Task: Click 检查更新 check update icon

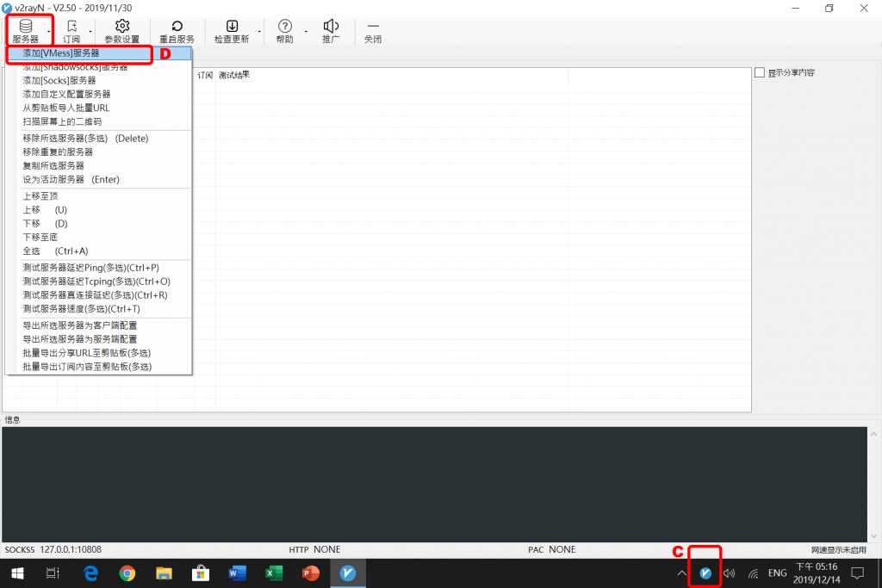Action: coord(232,32)
